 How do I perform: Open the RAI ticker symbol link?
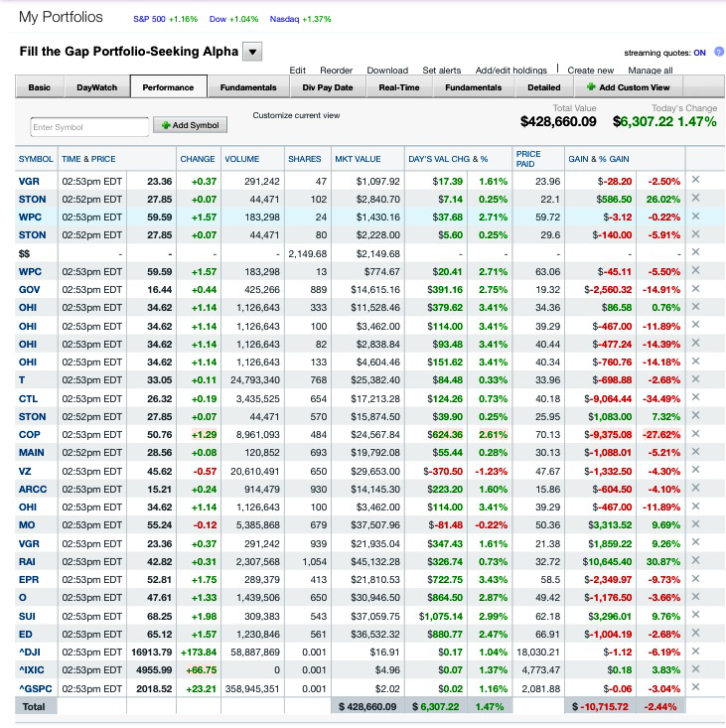[x=27, y=562]
